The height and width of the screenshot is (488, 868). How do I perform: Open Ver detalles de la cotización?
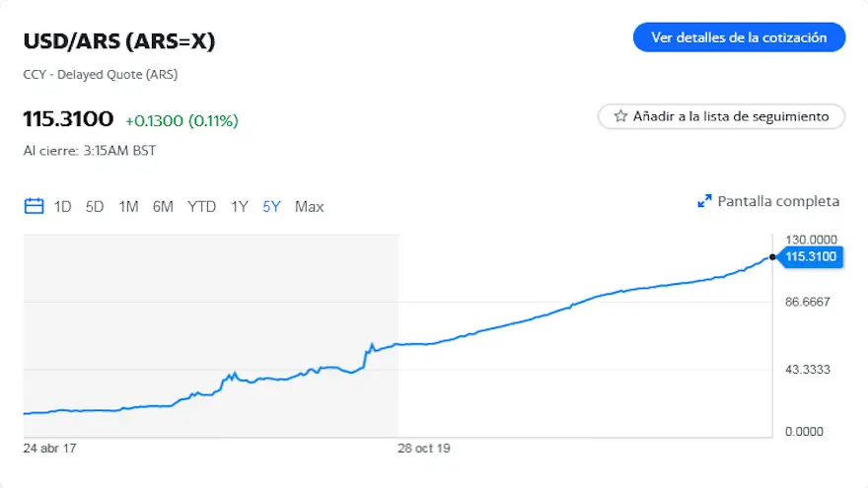click(x=739, y=37)
